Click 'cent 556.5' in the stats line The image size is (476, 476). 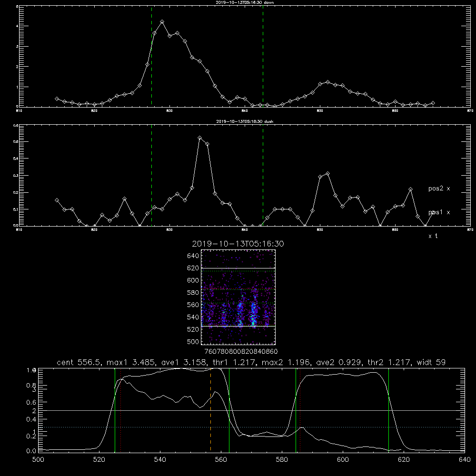coord(79,362)
